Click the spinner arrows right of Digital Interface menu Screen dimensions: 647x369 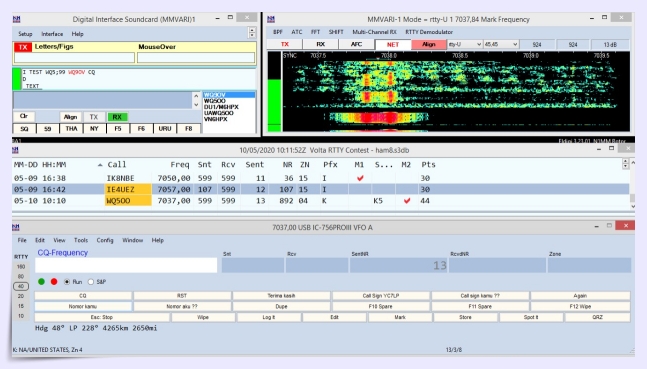click(x=252, y=32)
